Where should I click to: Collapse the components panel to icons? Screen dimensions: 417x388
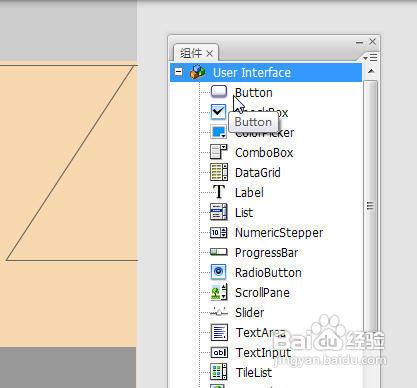click(x=359, y=42)
